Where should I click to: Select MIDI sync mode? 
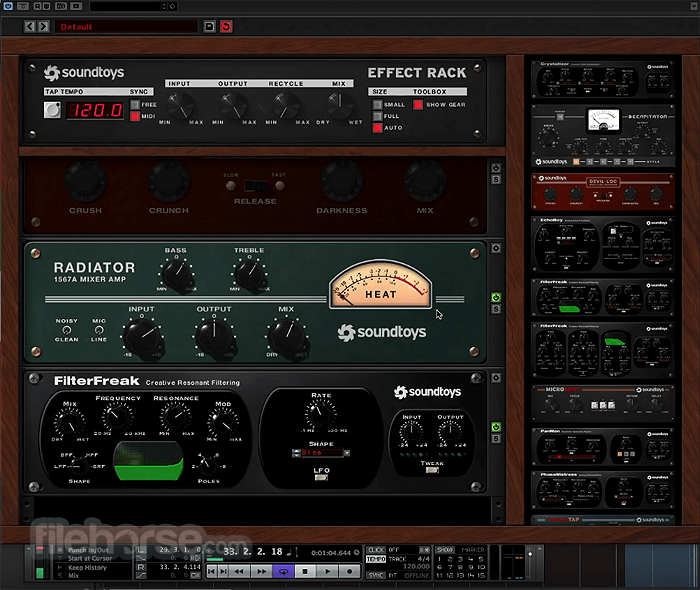pos(135,116)
